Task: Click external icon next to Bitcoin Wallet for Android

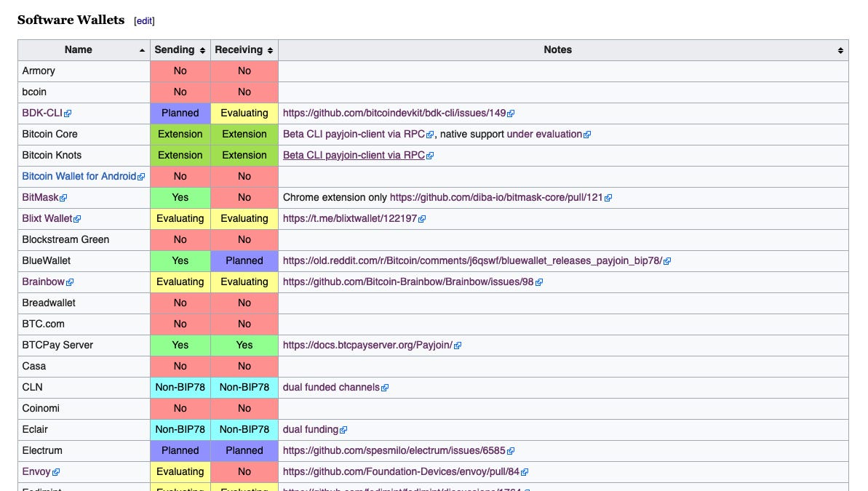Action: coord(141,177)
